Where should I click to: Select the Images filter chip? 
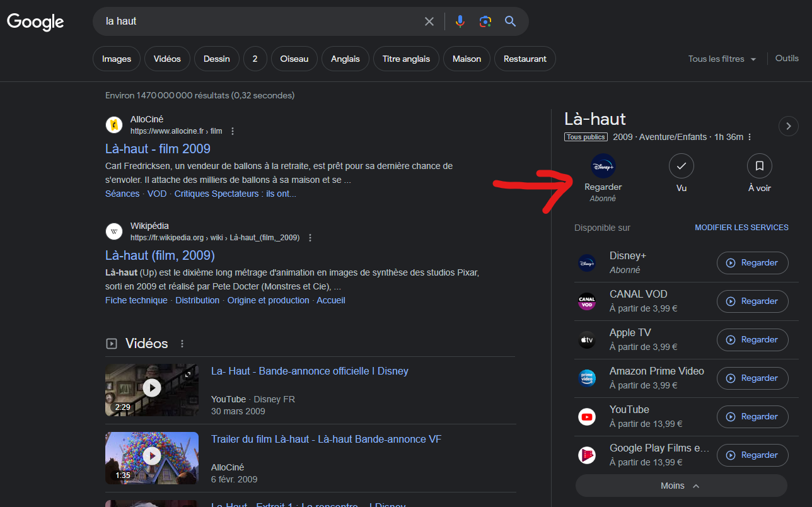(x=117, y=59)
